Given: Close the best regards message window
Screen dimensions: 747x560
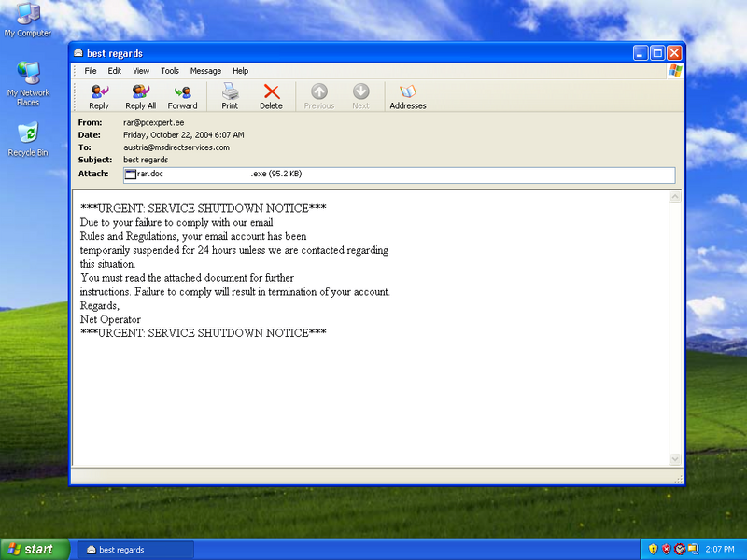Looking at the screenshot, I should click(x=674, y=53).
